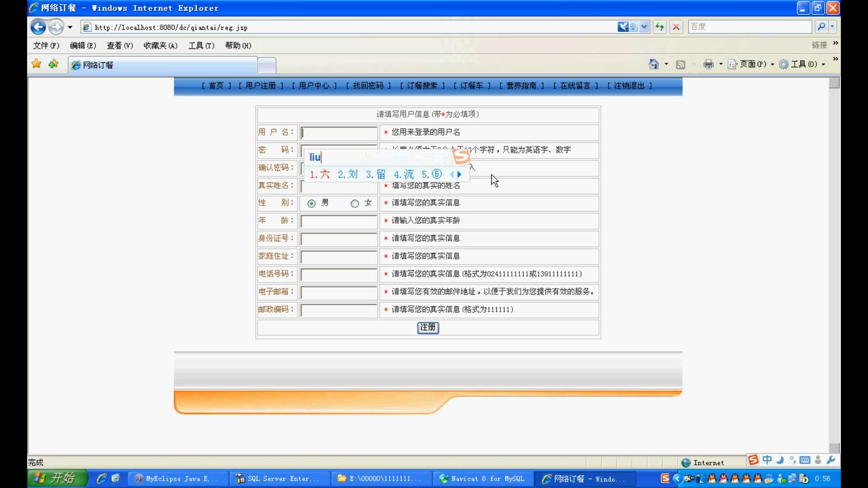Open a new blank tab
Image resolution: width=868 pixels, height=488 pixels.
[x=267, y=66]
